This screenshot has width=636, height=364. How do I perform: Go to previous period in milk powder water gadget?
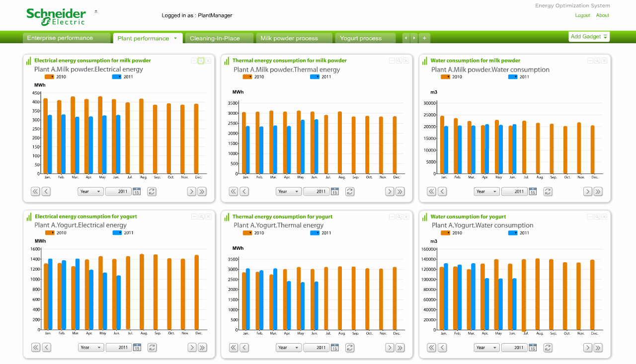click(442, 191)
